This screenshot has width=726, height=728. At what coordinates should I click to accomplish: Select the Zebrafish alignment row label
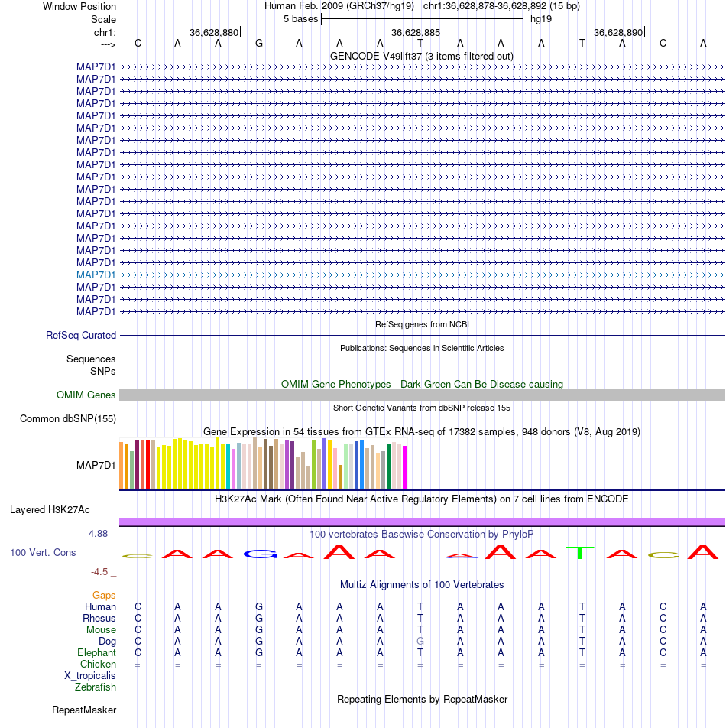[95, 687]
